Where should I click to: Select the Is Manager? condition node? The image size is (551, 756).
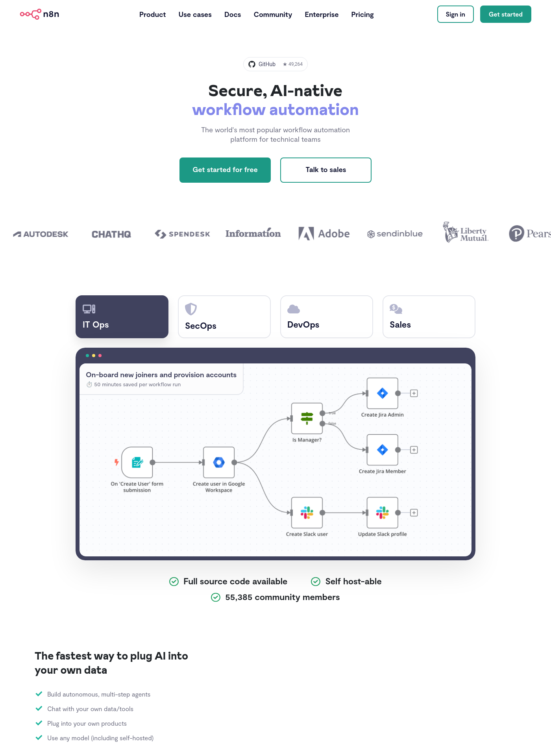click(307, 418)
